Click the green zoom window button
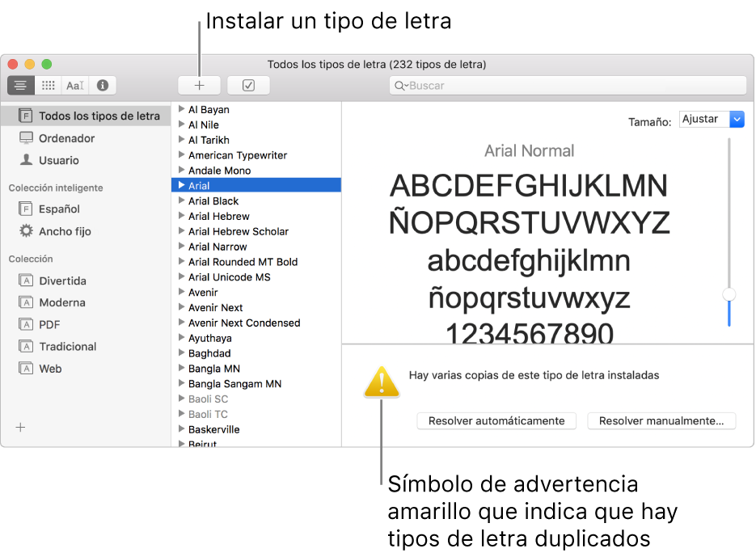Viewport: 756px width, 557px height. 46,64
